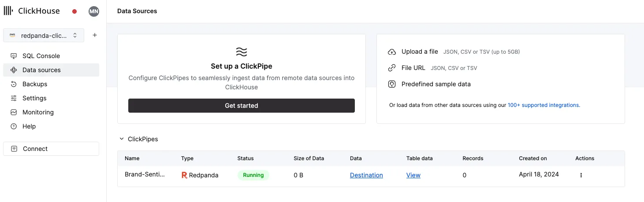Viewport: 644px width, 202px height.
Task: Click the AWS icon in service selector
Action: point(12,35)
